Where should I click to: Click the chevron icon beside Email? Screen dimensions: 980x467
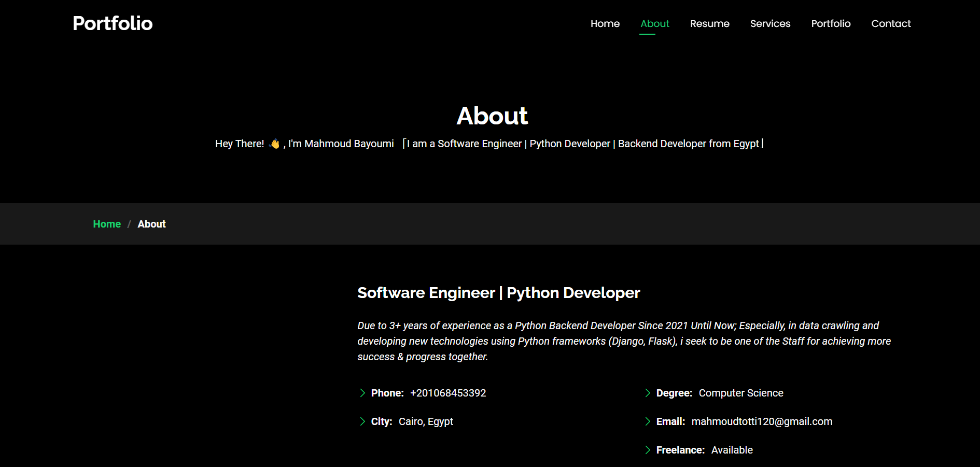click(648, 421)
